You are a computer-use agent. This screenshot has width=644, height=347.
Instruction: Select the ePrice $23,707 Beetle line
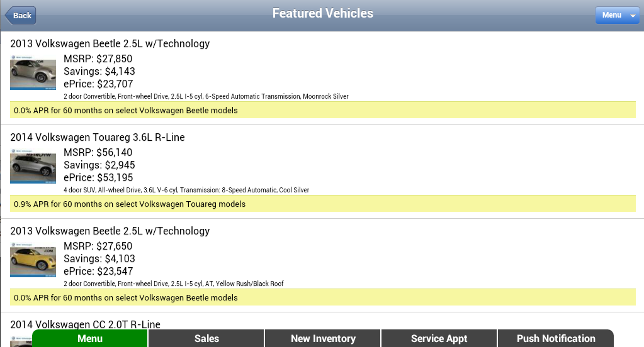click(x=98, y=84)
